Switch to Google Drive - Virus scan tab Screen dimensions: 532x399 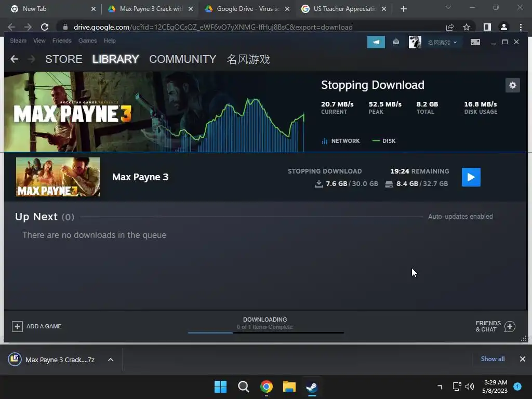point(247,9)
